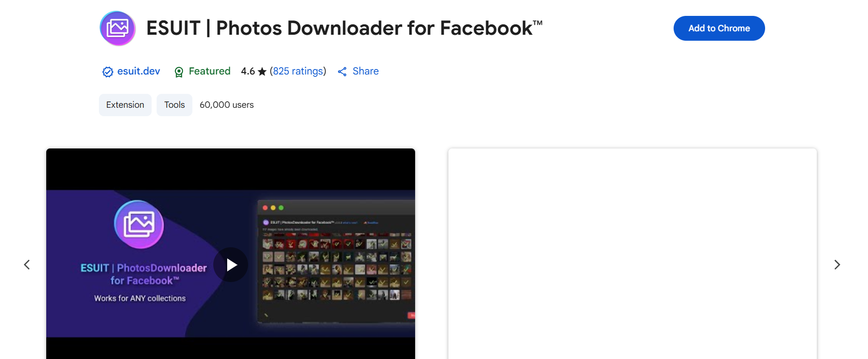The image size is (868, 359).
Task: Click the Share link text
Action: click(365, 71)
